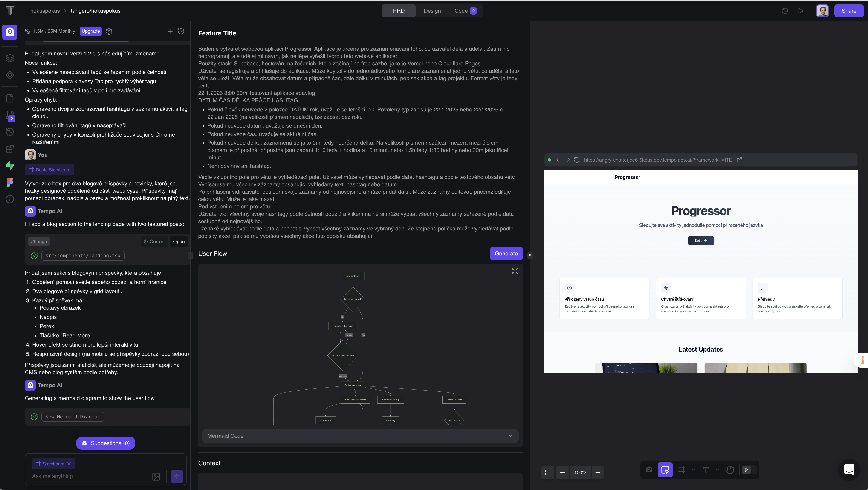Image resolution: width=868 pixels, height=490 pixels.
Task: Select the cursor selection tool in canvas toolbar
Action: pos(665,470)
